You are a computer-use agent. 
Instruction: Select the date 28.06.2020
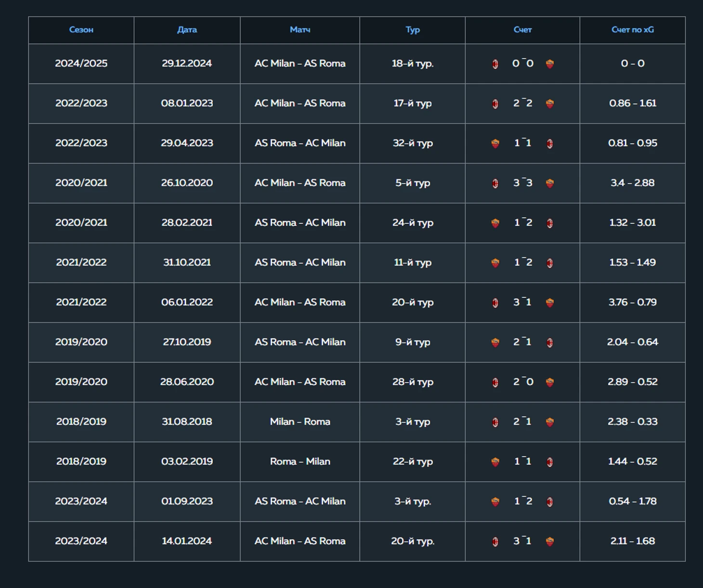point(187,382)
